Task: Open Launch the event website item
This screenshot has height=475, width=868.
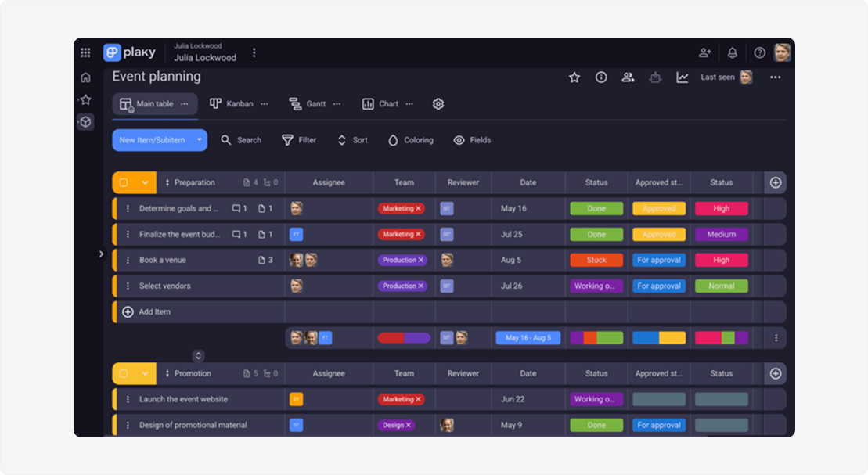Action: point(183,399)
